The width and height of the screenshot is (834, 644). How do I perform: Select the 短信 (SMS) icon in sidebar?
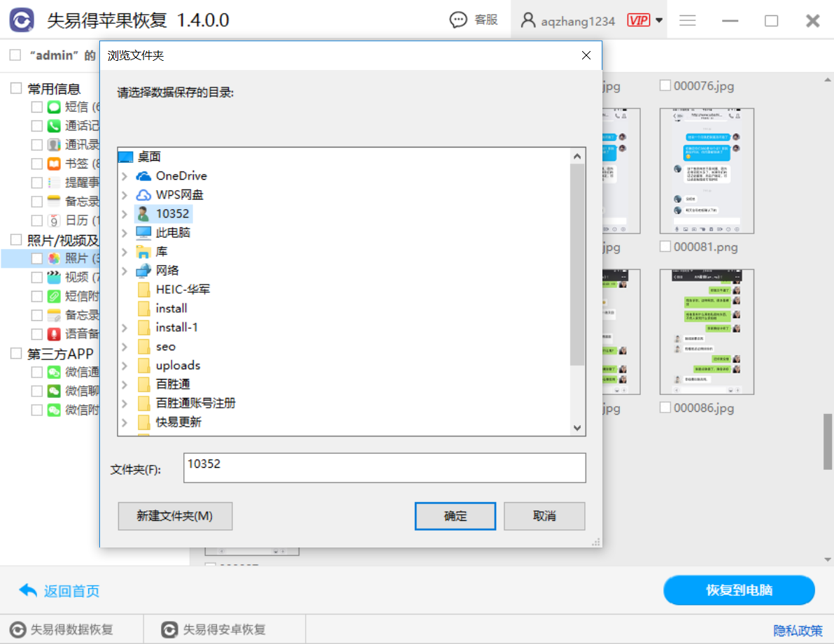pos(52,106)
